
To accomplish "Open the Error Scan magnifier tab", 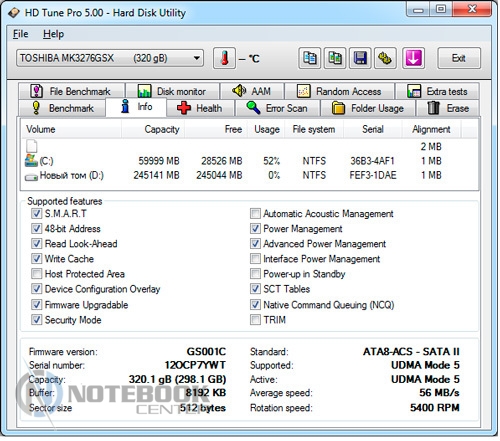I will click(x=277, y=108).
